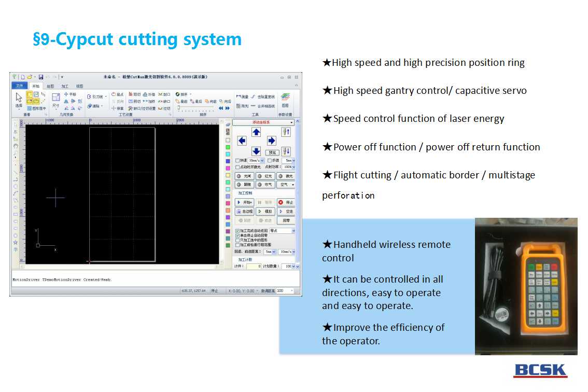Switch to the Home (开始) ribbon tab

[x=36, y=86]
